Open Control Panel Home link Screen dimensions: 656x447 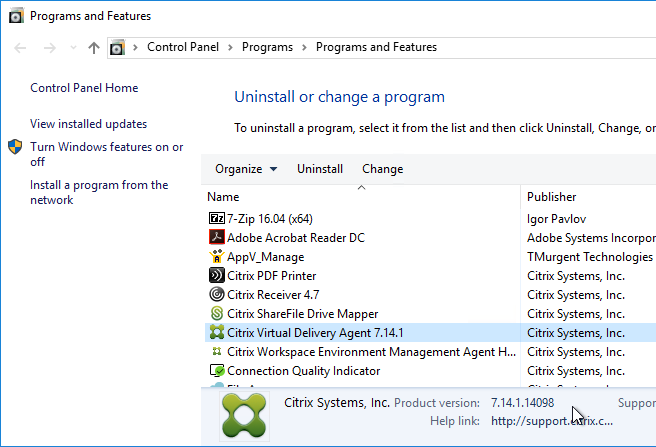[x=84, y=88]
